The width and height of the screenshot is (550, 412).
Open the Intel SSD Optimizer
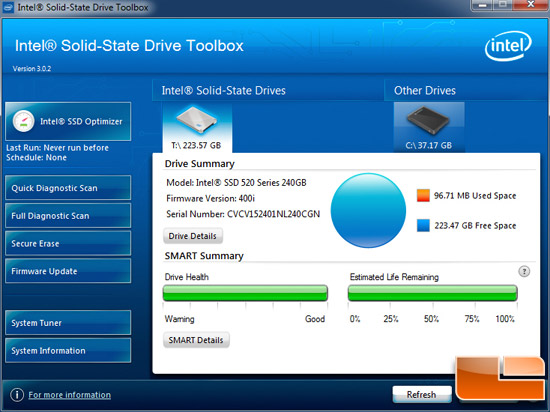coord(68,121)
